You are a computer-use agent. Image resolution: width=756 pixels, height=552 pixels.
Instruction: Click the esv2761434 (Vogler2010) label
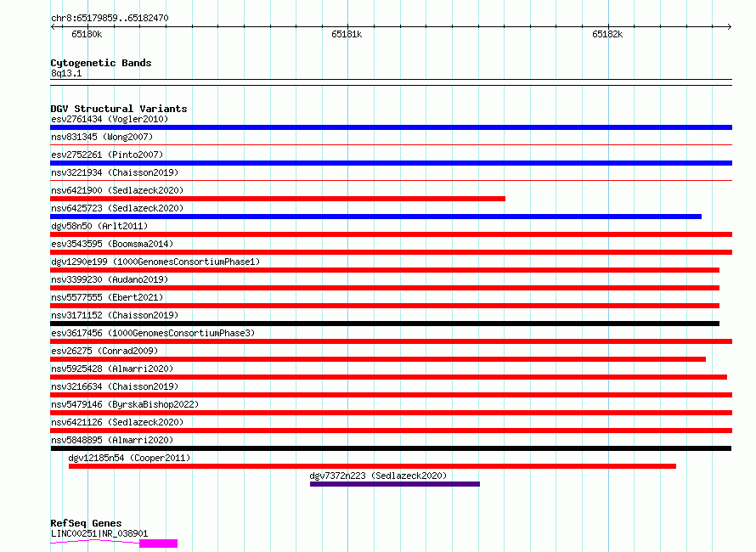(110, 119)
